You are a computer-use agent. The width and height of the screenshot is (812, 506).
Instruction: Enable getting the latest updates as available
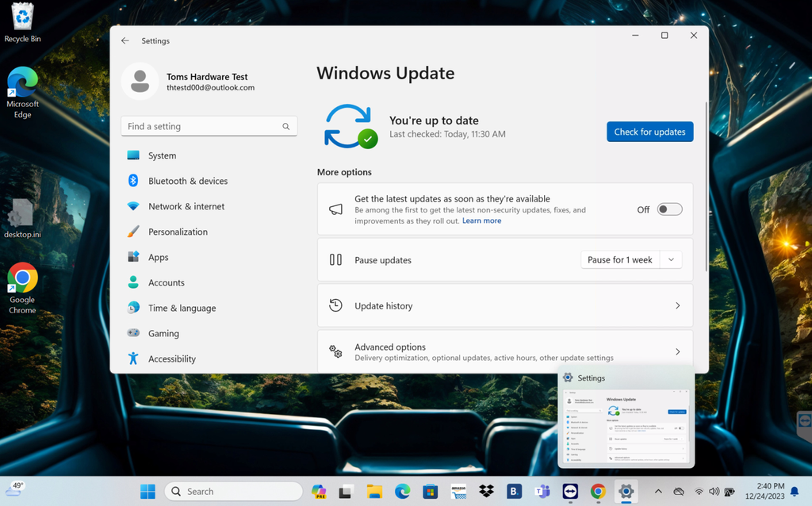pyautogui.click(x=668, y=209)
